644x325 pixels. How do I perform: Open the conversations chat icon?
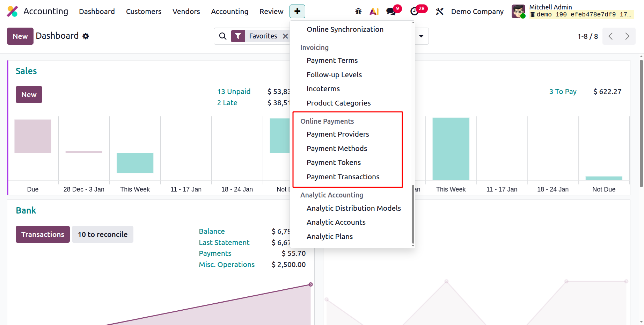tap(391, 12)
